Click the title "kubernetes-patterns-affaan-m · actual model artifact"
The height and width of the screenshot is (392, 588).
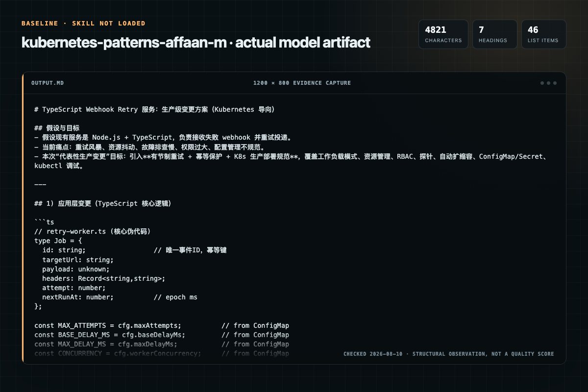(196, 43)
